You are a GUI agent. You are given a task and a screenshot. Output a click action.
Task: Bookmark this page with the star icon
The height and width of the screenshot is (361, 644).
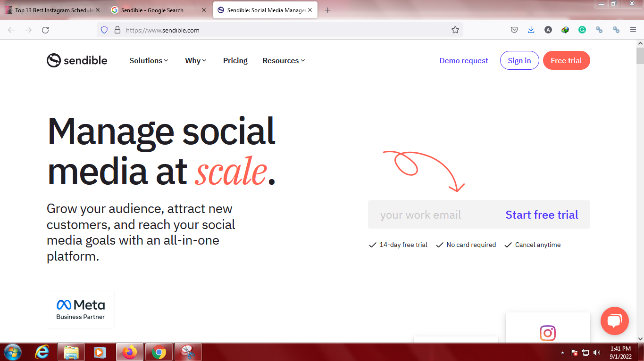tap(455, 30)
